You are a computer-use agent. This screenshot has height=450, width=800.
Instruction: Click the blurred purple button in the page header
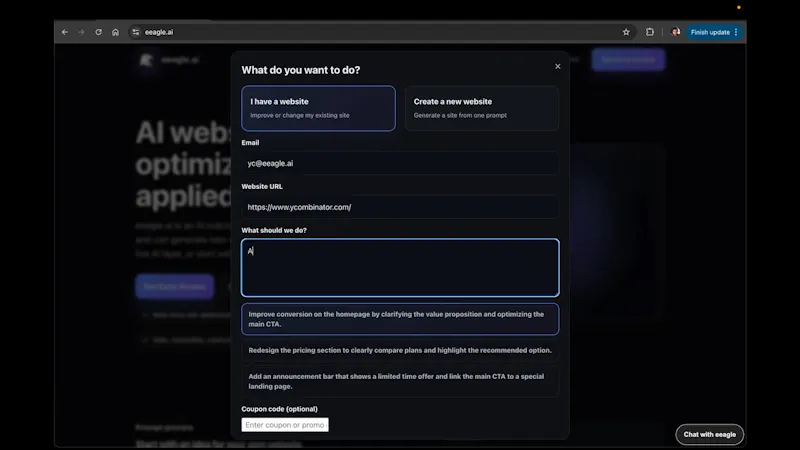click(x=628, y=60)
